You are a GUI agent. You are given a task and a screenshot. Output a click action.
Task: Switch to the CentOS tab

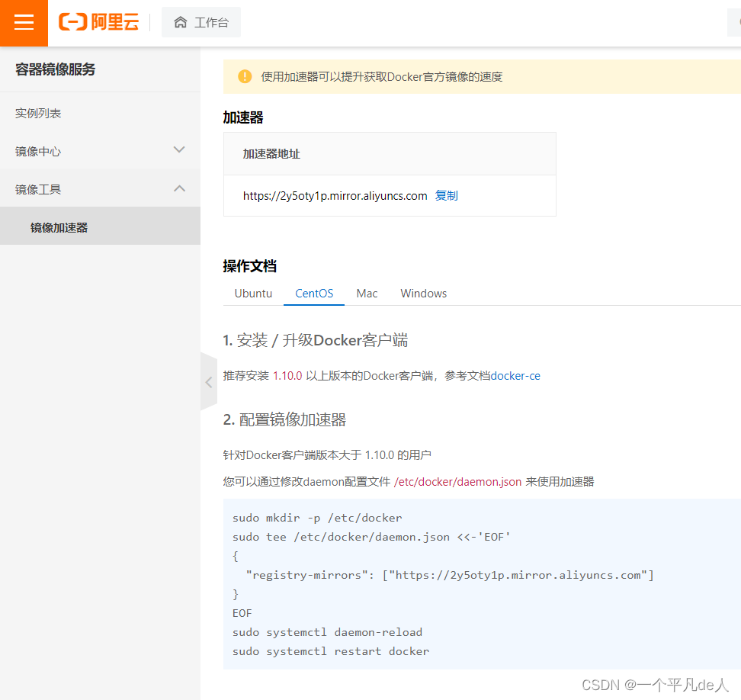(x=314, y=294)
